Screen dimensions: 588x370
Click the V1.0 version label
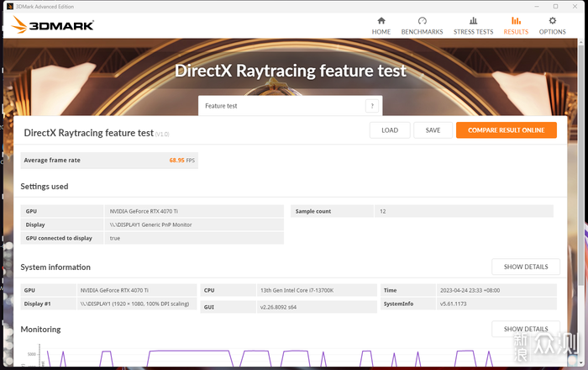point(162,135)
